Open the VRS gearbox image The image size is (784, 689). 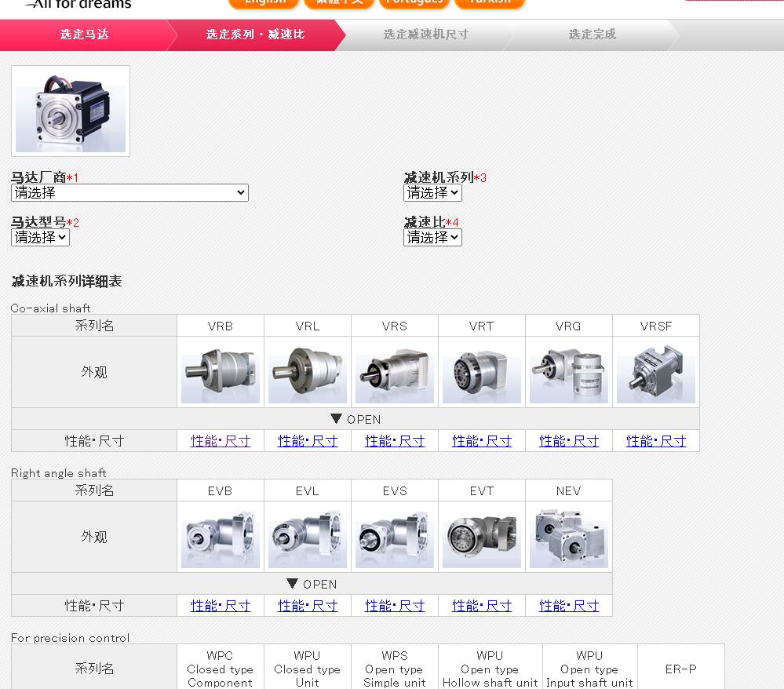[x=394, y=371]
